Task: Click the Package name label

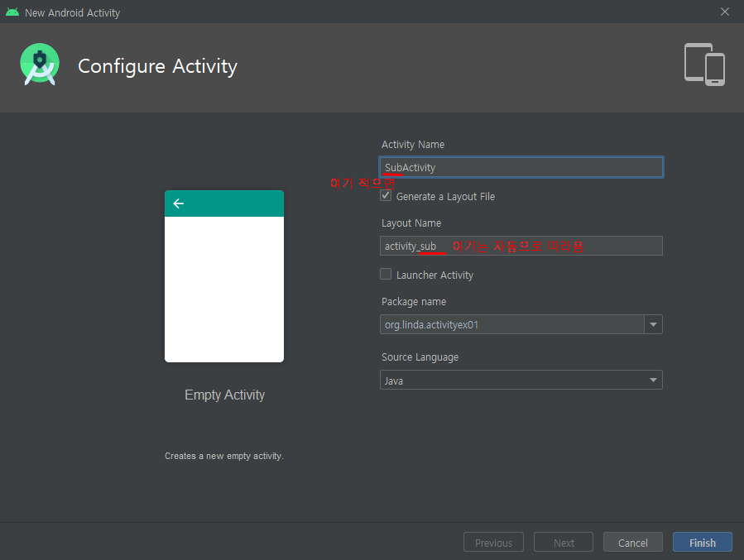Action: [414, 302]
